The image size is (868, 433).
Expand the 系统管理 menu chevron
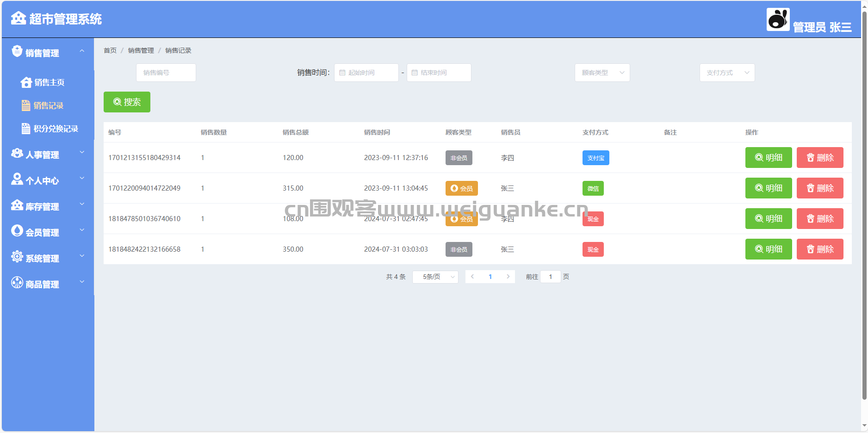tap(82, 256)
